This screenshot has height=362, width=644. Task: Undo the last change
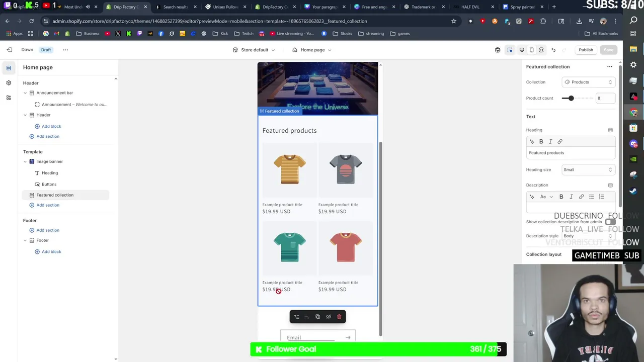point(553,50)
